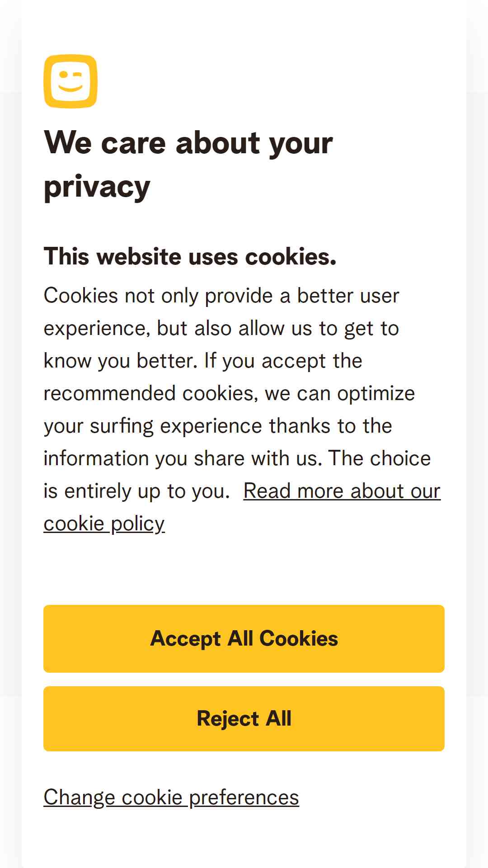Open the Change cookie preferences link
This screenshot has width=488, height=868.
(x=171, y=797)
